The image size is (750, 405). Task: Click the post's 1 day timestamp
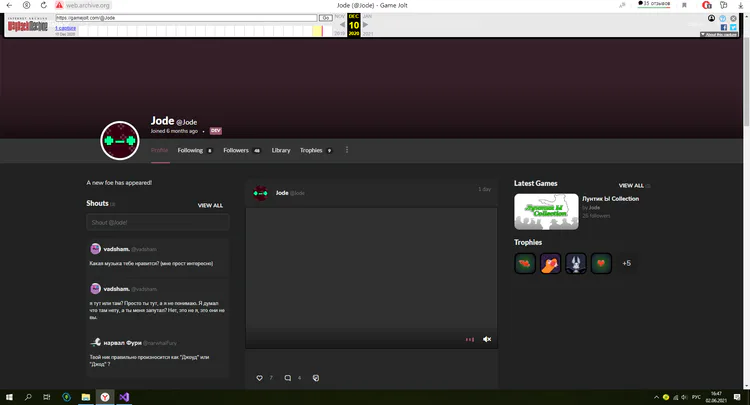[x=484, y=189]
